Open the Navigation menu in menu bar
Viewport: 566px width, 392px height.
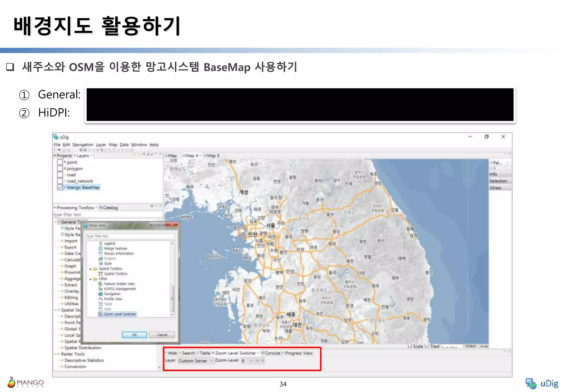coord(83,145)
